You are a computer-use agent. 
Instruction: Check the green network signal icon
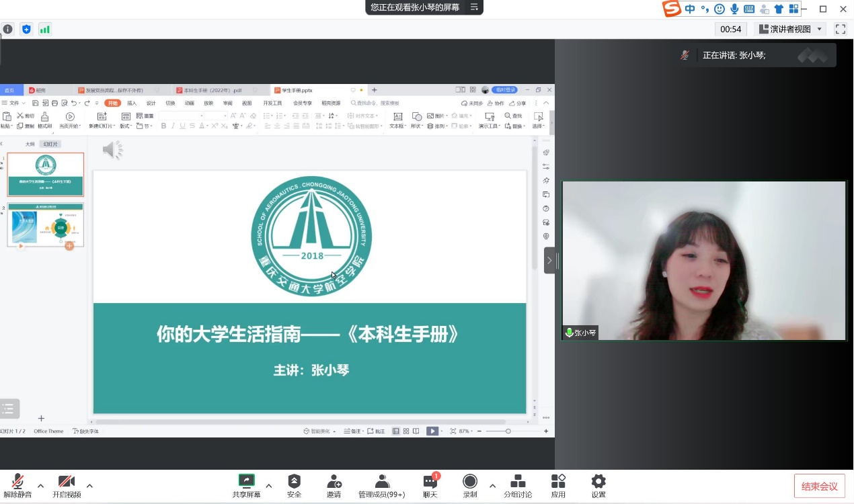[45, 29]
